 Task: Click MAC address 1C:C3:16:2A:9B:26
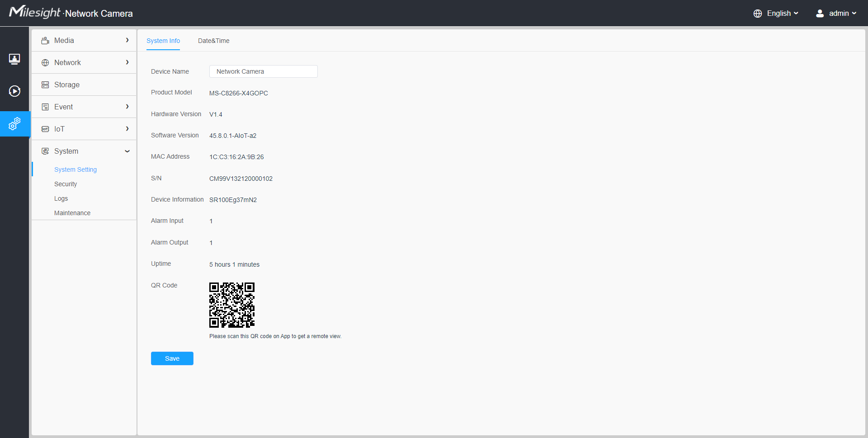coord(236,157)
